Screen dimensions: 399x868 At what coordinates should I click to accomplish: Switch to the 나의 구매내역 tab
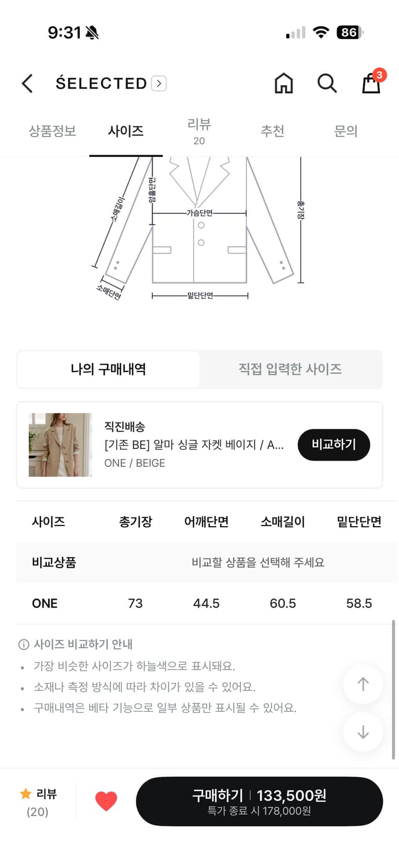(x=108, y=369)
